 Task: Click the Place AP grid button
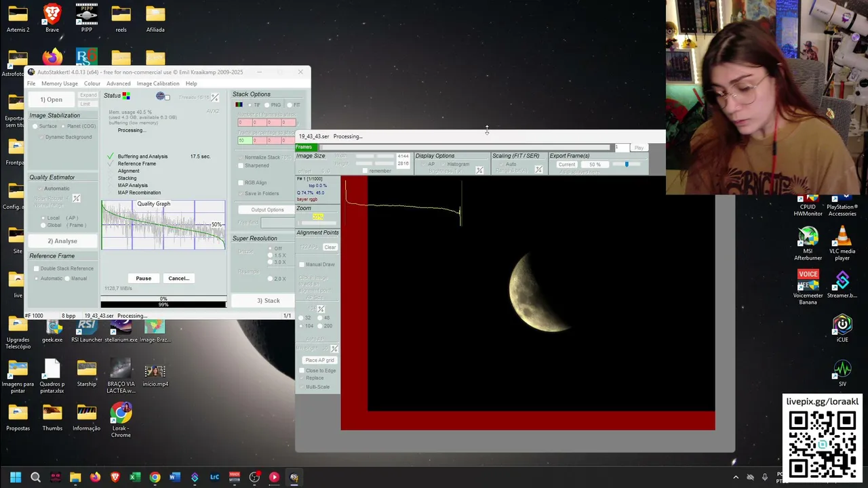(x=319, y=360)
